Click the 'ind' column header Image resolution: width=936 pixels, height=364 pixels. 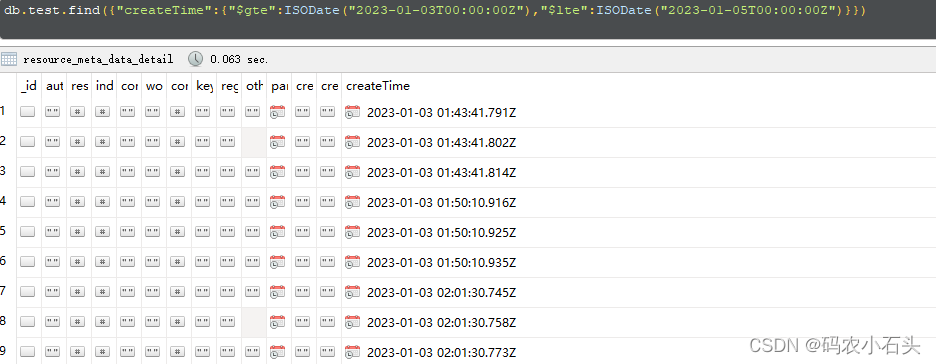pyautogui.click(x=104, y=86)
